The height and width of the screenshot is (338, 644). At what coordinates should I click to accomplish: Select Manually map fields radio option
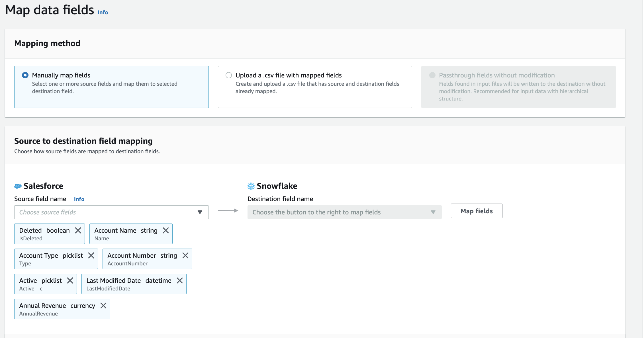point(25,75)
